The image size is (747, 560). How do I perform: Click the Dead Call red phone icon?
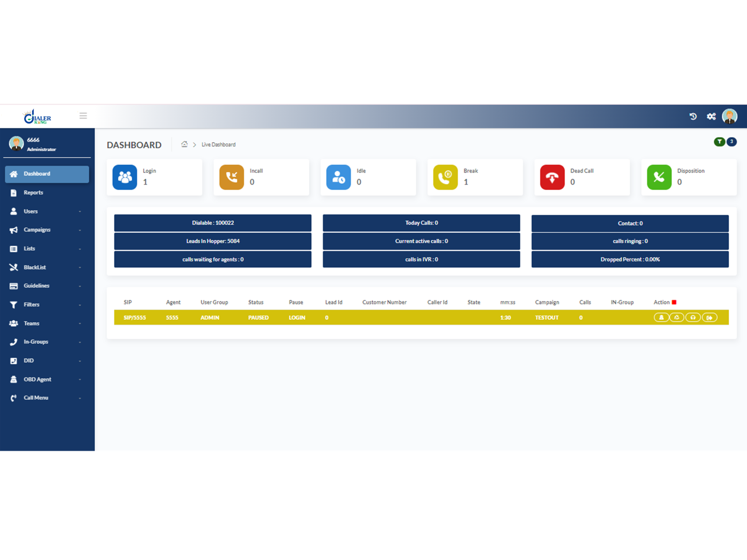(x=552, y=177)
